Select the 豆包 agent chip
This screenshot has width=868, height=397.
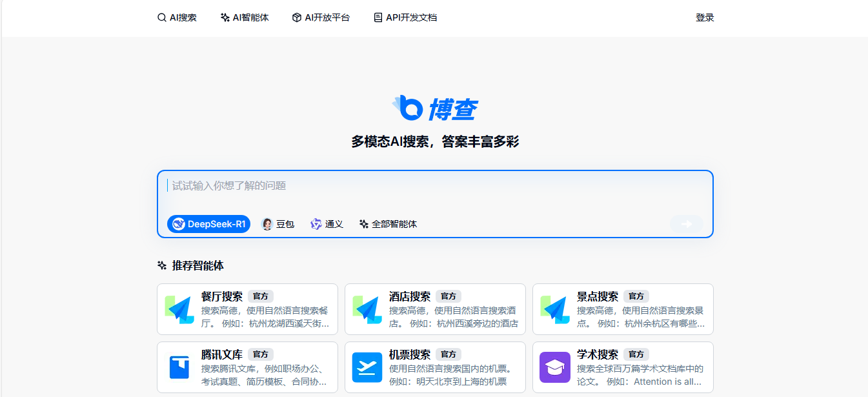click(278, 224)
